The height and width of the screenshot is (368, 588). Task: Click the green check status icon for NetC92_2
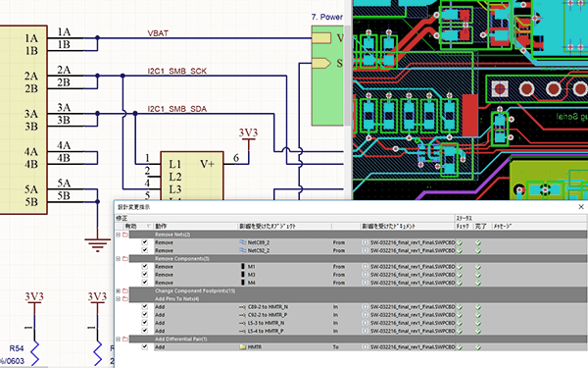point(460,250)
